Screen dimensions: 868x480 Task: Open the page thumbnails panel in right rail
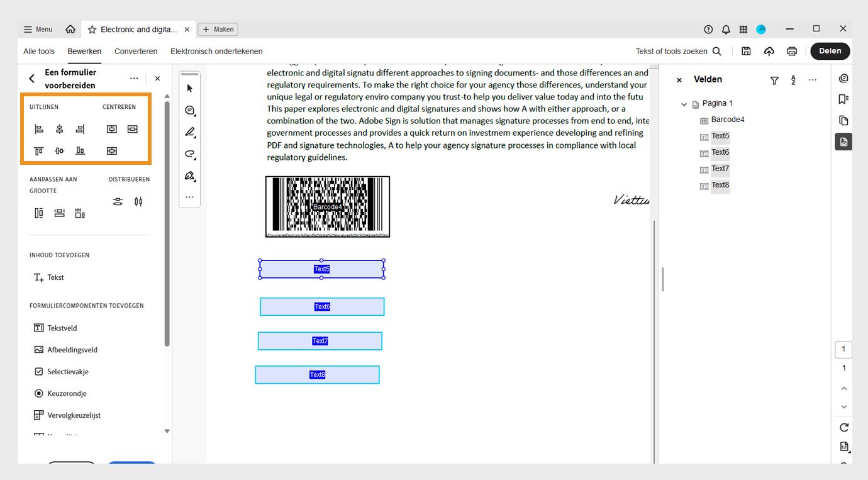point(843,120)
